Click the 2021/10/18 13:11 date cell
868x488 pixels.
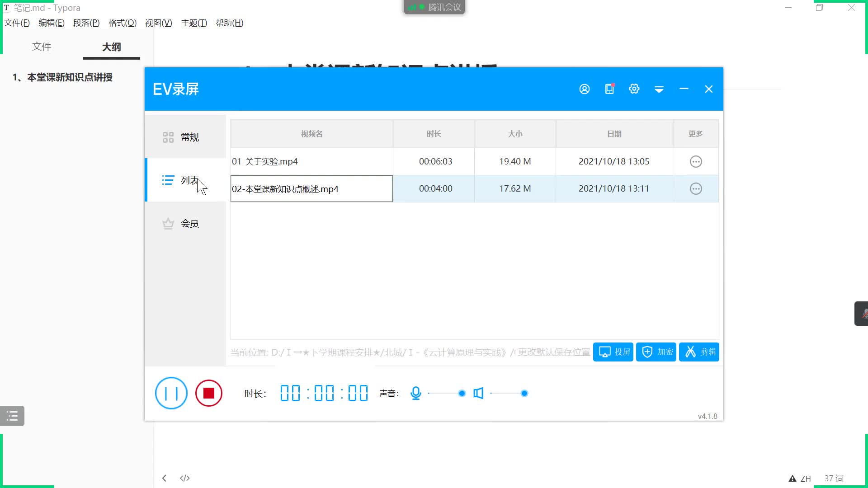(614, 188)
